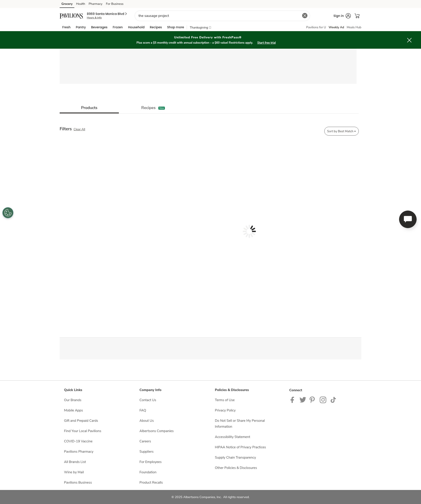Open the Pharmacy top tab

[x=95, y=4]
